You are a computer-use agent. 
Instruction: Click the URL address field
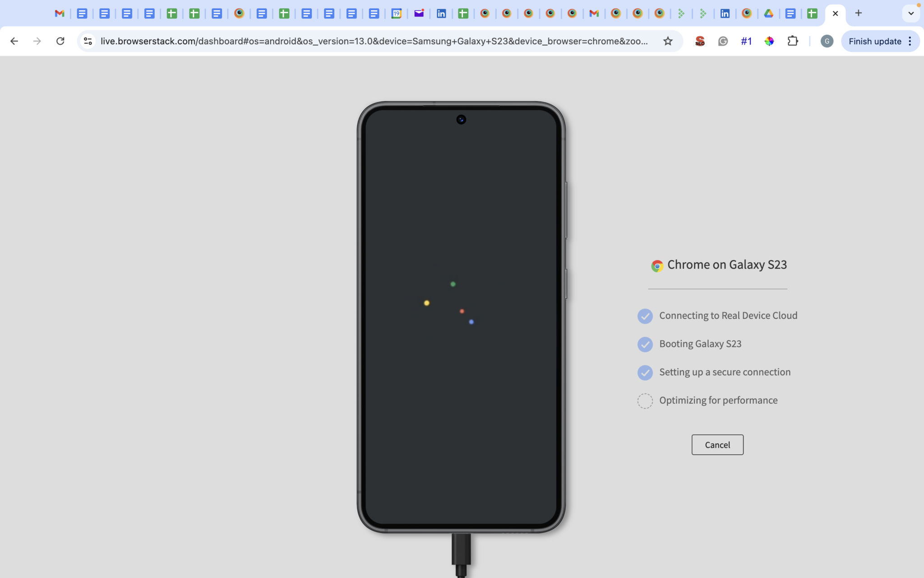(x=374, y=41)
